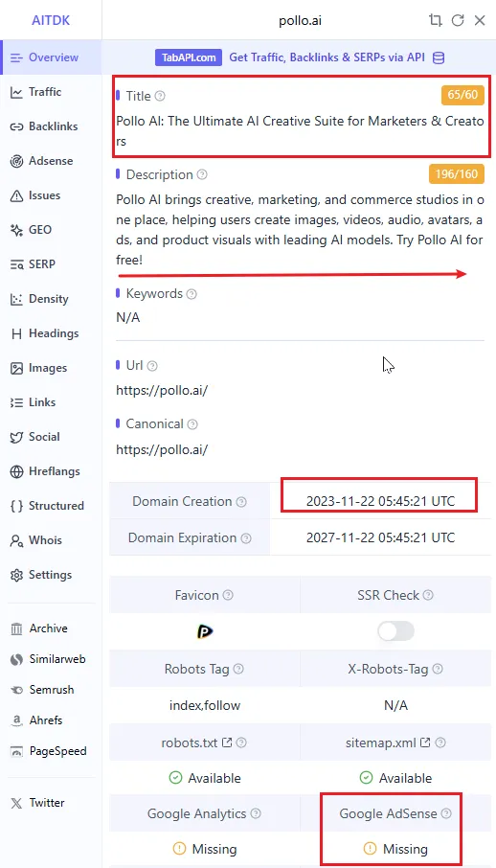Click the help icon beside Domain Creation
The image size is (496, 868).
[x=241, y=501]
